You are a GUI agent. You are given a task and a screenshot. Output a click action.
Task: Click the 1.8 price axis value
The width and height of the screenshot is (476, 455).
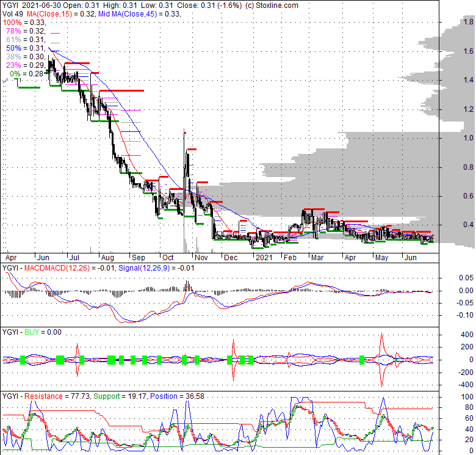point(469,22)
